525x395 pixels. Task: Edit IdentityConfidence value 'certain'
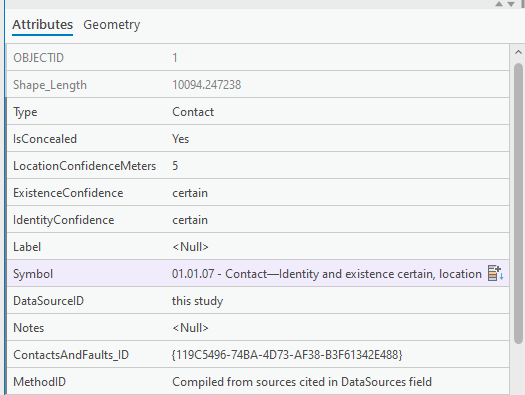tap(190, 220)
